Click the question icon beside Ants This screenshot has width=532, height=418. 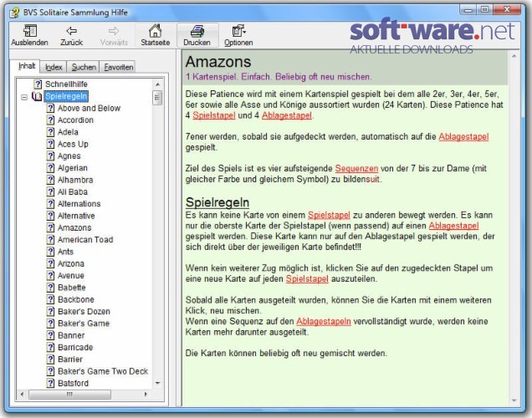[50, 252]
